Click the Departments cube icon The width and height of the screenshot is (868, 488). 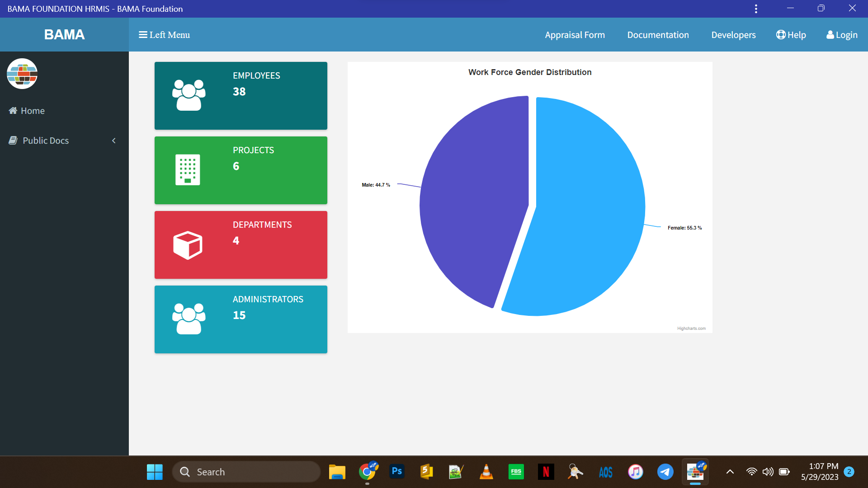pos(188,245)
